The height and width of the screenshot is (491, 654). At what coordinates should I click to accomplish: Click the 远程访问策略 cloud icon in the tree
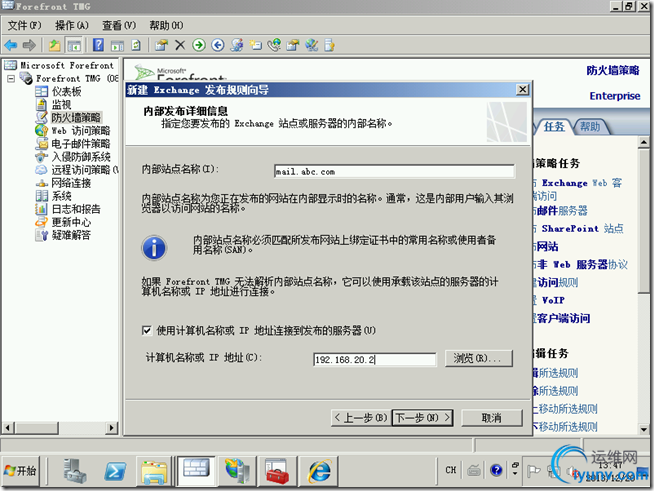(x=41, y=170)
